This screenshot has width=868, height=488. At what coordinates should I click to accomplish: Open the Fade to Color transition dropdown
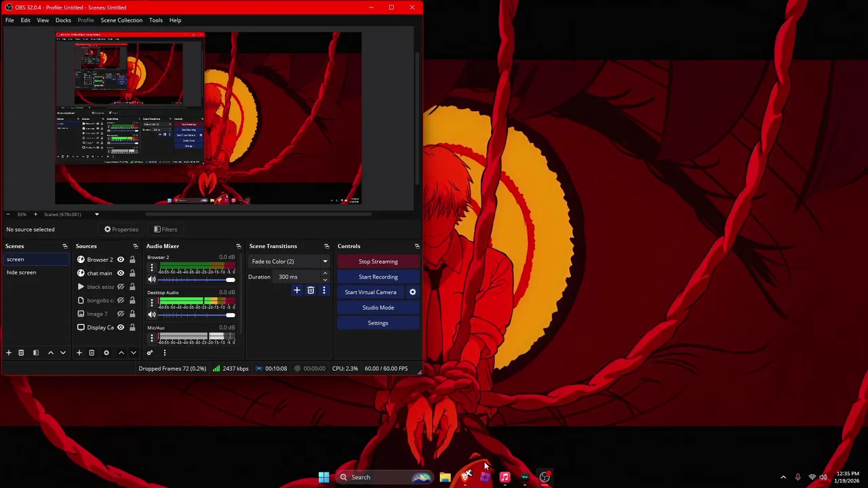pyautogui.click(x=325, y=262)
